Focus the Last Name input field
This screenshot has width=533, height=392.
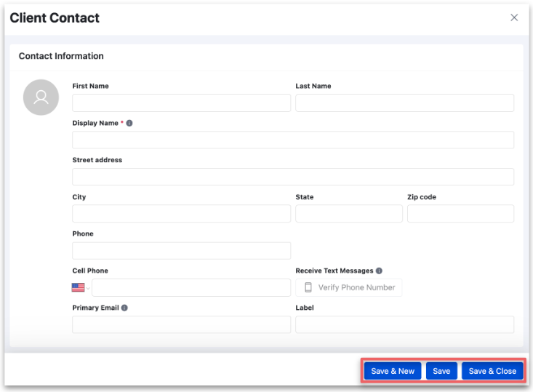pos(404,103)
